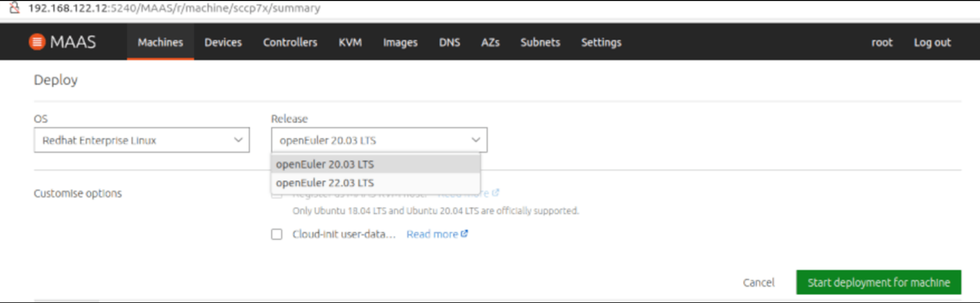980x303 pixels.
Task: Click the Log out link
Action: click(932, 42)
